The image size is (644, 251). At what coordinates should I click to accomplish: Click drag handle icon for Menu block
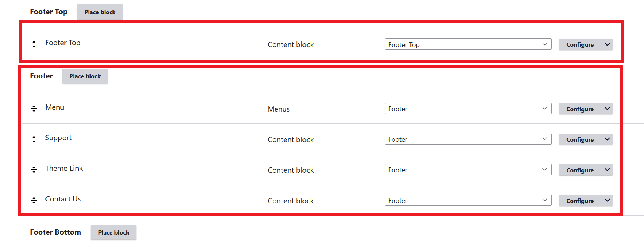tap(34, 109)
